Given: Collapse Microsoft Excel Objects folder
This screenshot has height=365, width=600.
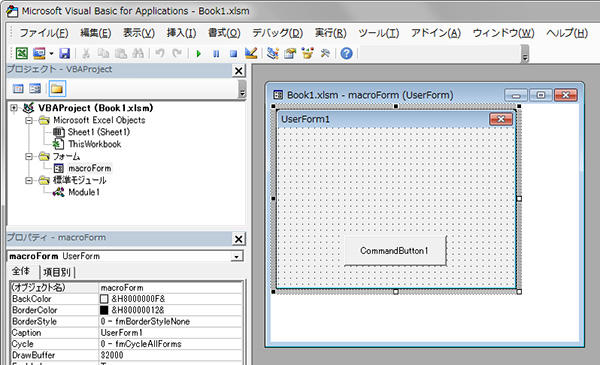Looking at the screenshot, I should tap(29, 121).
